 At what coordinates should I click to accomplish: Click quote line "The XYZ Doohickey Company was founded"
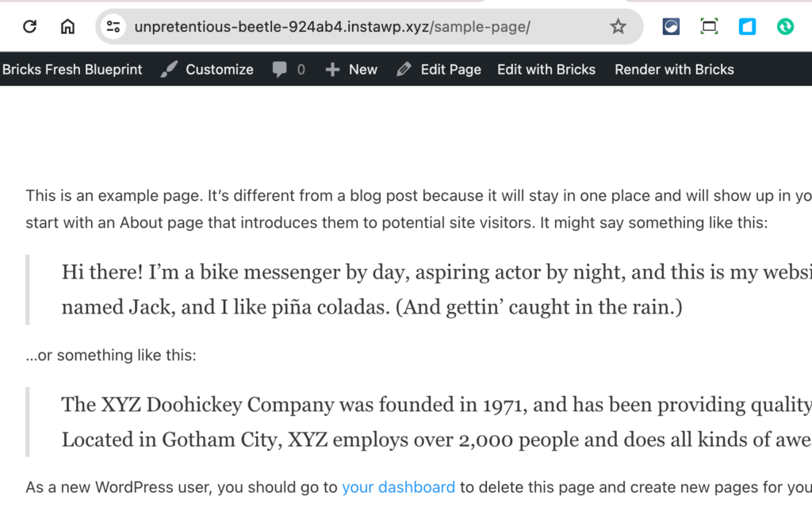pyautogui.click(x=437, y=405)
